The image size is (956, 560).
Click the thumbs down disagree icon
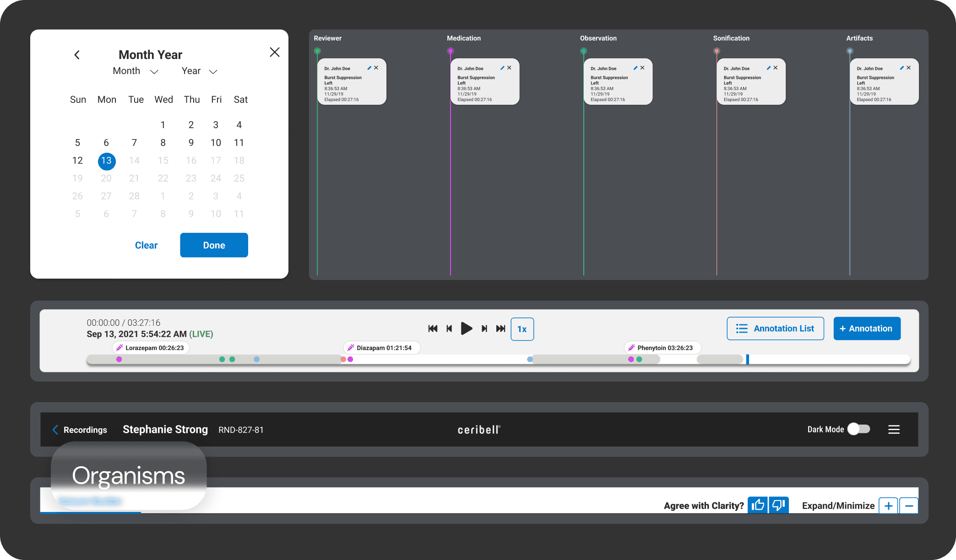[x=778, y=505]
